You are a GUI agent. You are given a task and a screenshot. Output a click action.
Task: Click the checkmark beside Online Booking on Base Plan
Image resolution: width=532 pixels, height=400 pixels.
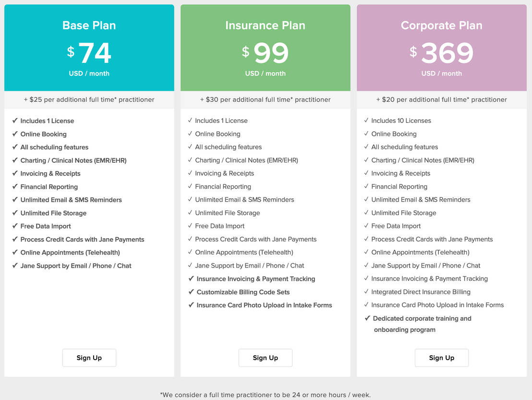[x=14, y=134]
